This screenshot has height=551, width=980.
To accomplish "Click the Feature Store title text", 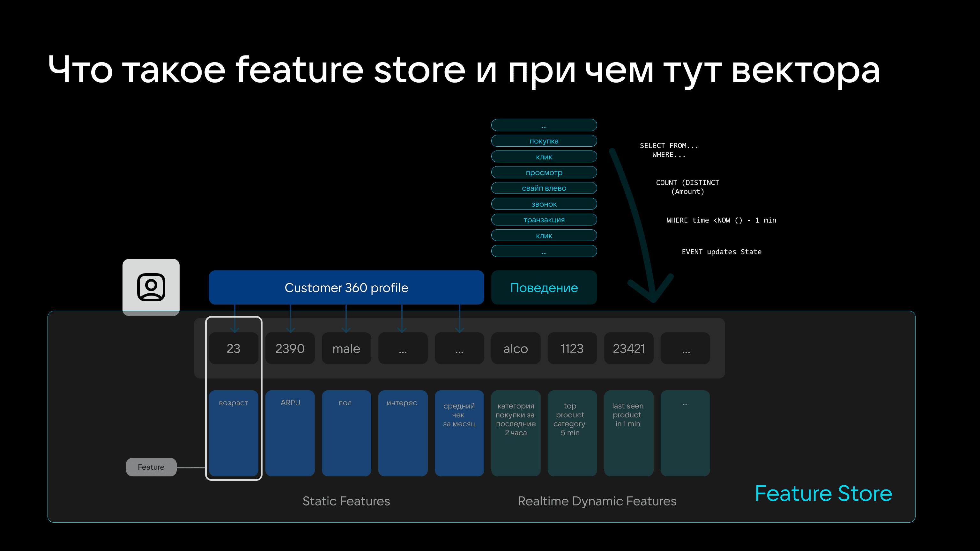I will pyautogui.click(x=823, y=494).
